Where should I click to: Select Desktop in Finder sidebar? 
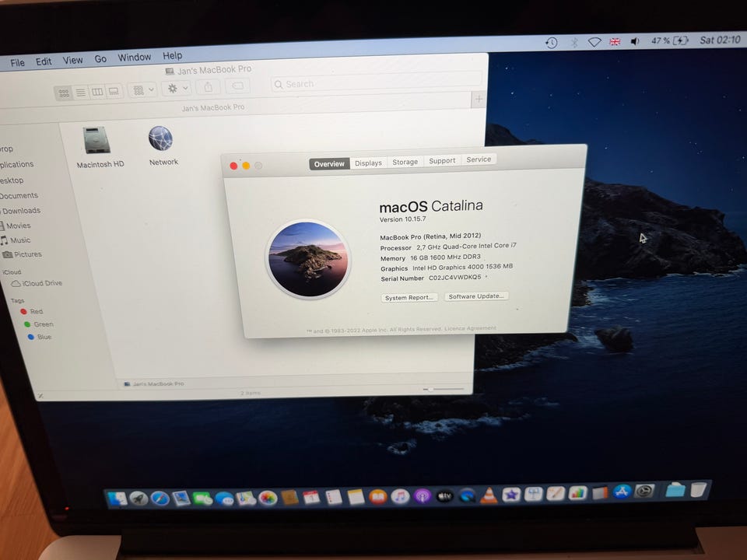[x=12, y=180]
